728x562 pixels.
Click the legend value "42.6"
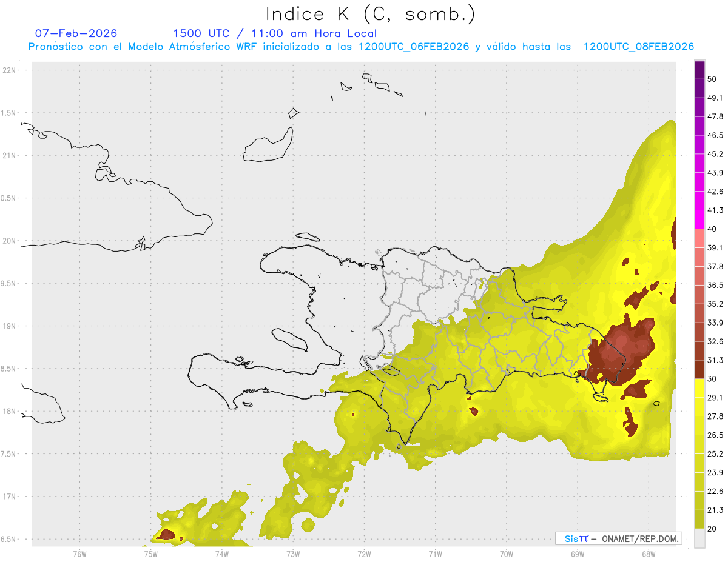[x=715, y=192]
